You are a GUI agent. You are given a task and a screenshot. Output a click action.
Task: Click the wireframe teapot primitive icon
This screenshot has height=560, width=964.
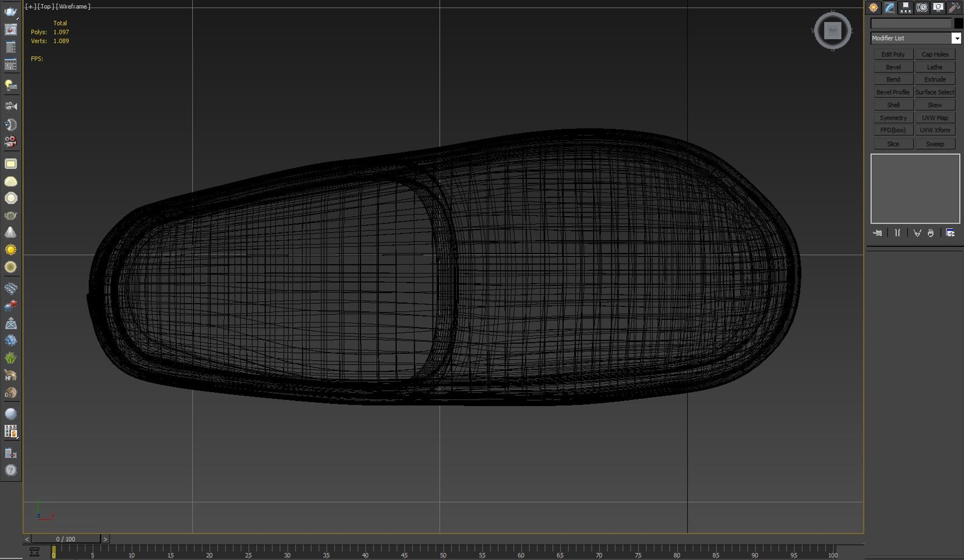pos(10,215)
